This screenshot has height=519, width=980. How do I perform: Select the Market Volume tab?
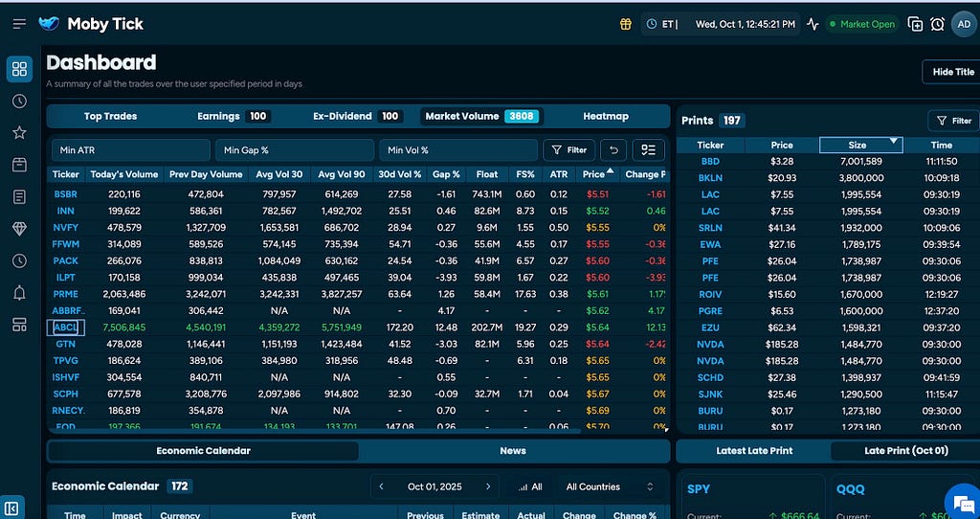[x=482, y=116]
